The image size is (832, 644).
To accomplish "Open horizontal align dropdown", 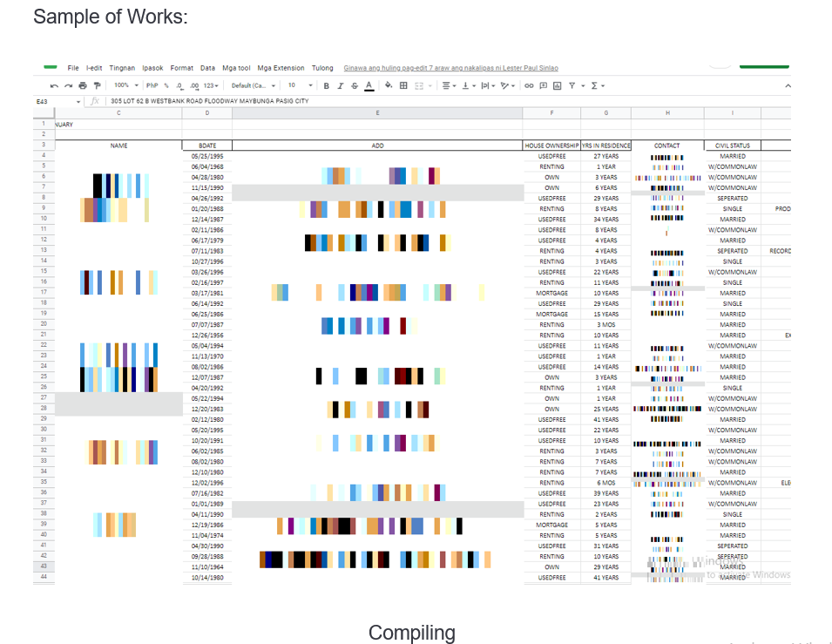I will point(449,85).
